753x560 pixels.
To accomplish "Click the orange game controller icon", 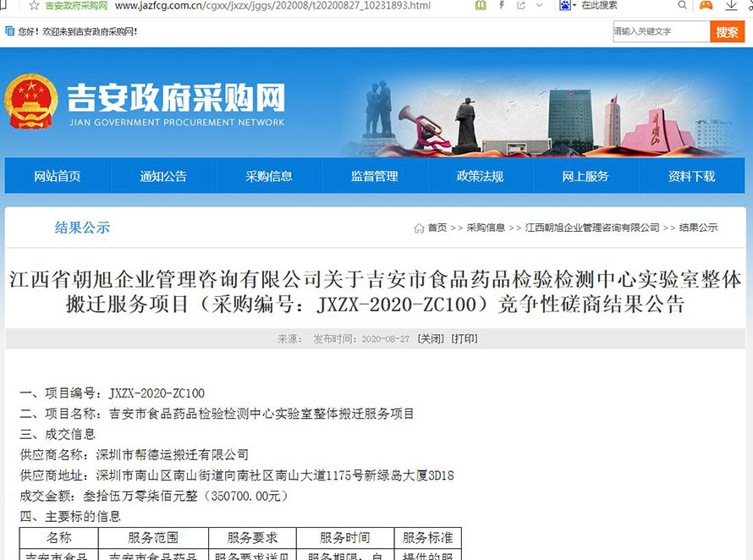I will click(705, 6).
